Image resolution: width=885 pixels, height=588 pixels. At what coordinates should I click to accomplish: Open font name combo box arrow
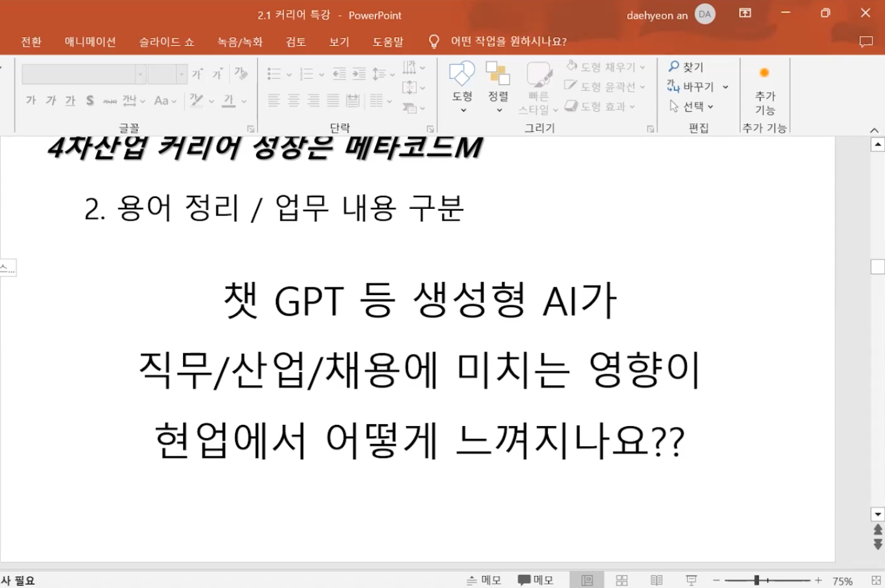click(x=140, y=74)
